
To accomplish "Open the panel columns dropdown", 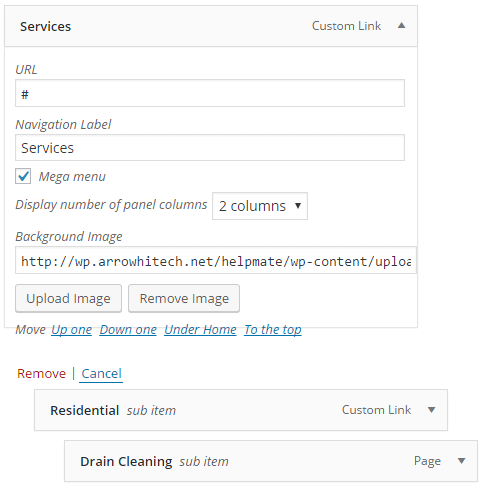I will pos(260,206).
